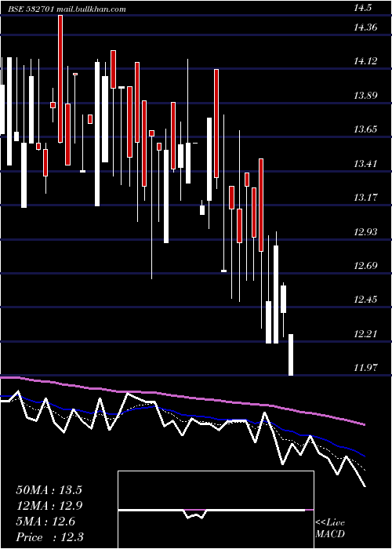Click the 14.36 price axis label
The image size is (392, 549).
(x=365, y=27)
